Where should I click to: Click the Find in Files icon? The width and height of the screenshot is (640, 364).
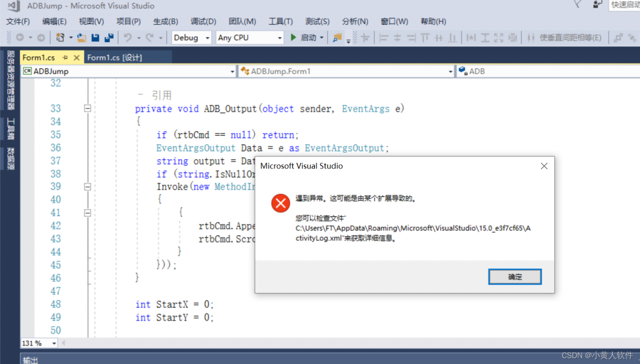(337, 37)
